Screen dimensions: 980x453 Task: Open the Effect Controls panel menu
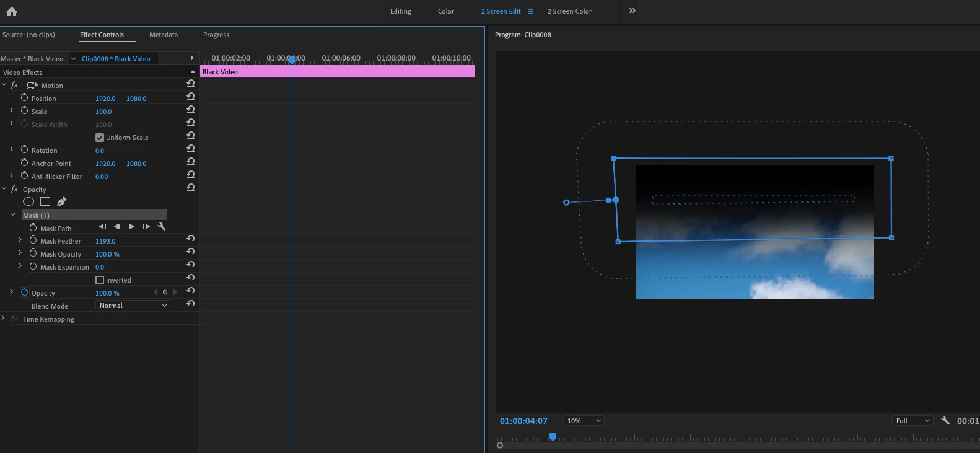133,35
